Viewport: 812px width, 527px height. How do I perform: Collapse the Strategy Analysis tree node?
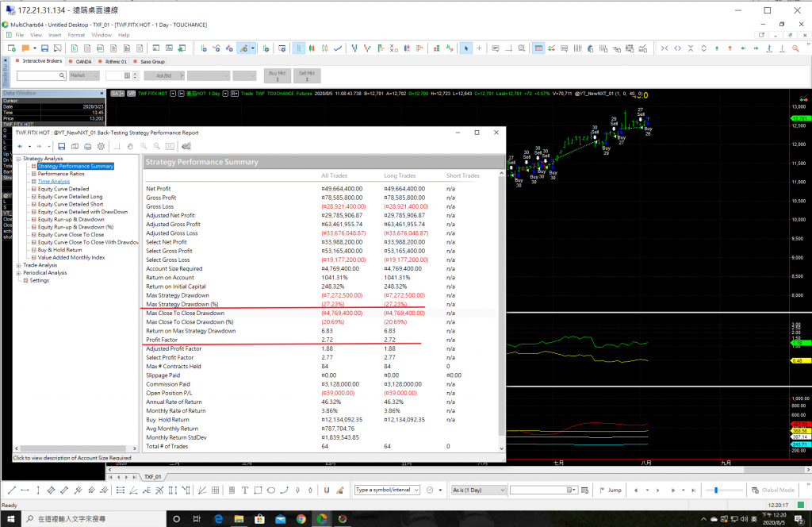click(19, 159)
